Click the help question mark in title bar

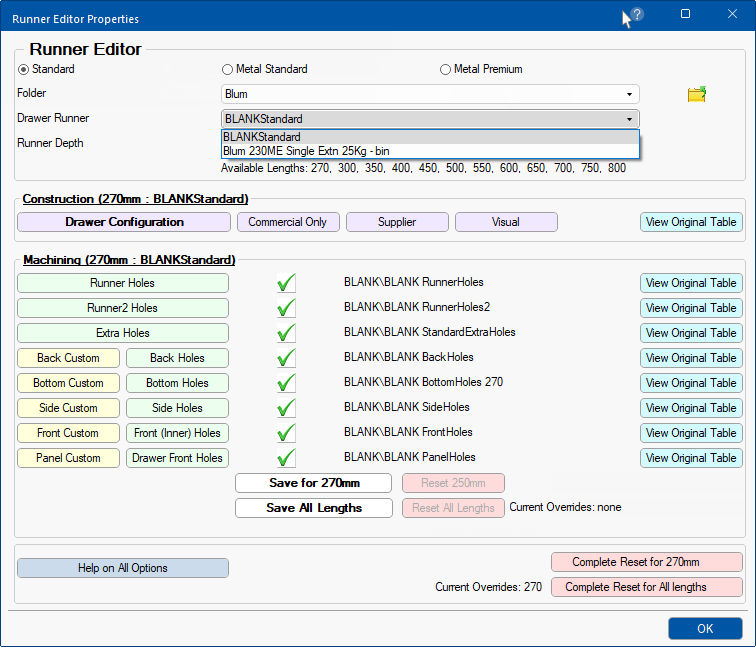637,14
